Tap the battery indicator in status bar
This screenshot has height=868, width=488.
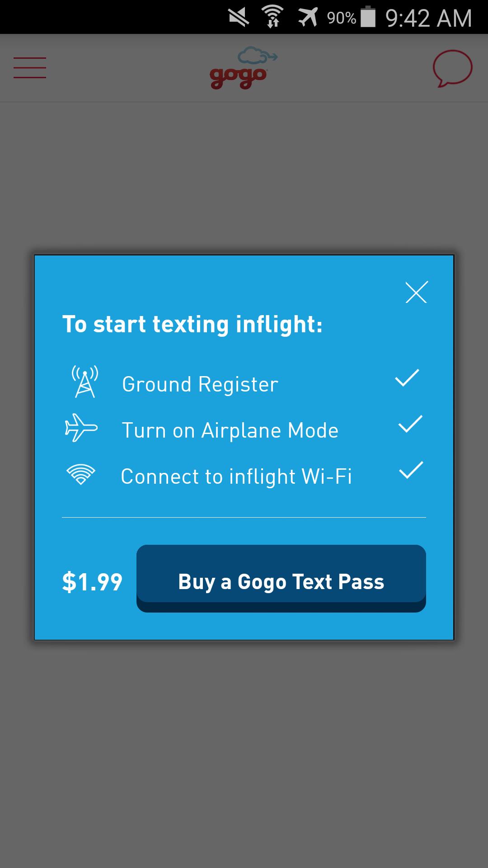point(368,17)
